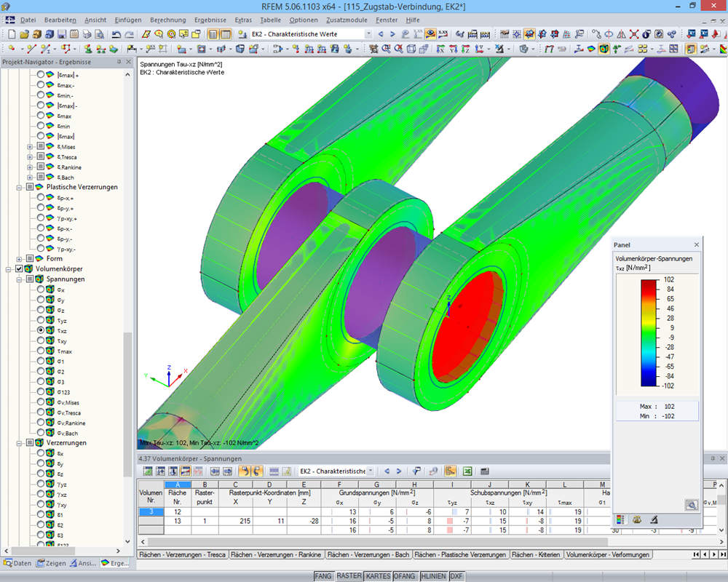Click the navigator vertical scrollbar
This screenshot has width=728, height=582.
(127, 404)
